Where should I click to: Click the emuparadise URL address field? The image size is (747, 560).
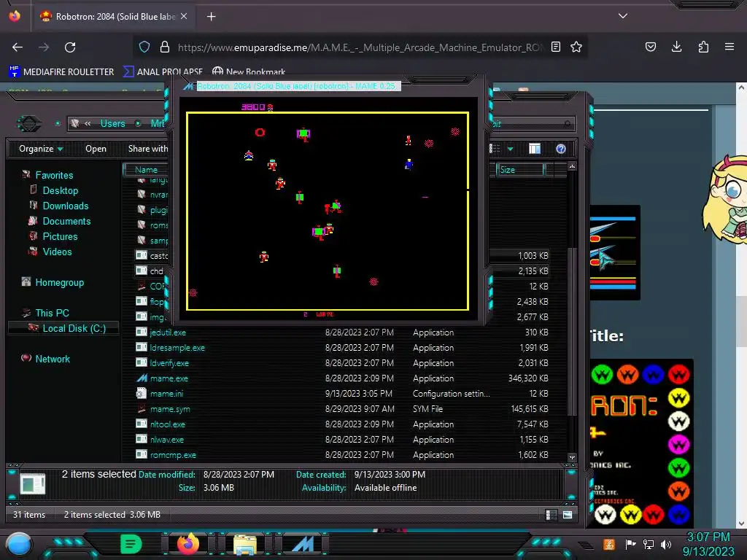(x=360, y=47)
